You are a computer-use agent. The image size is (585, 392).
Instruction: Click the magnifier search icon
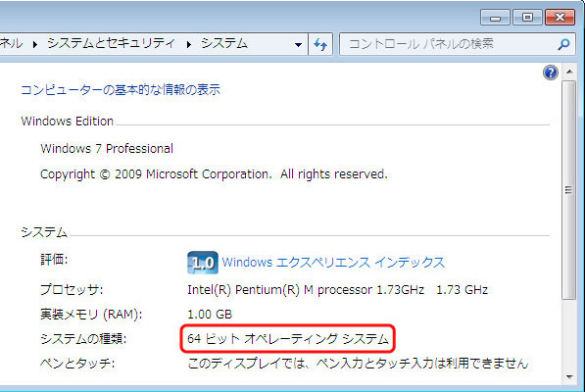[x=563, y=44]
